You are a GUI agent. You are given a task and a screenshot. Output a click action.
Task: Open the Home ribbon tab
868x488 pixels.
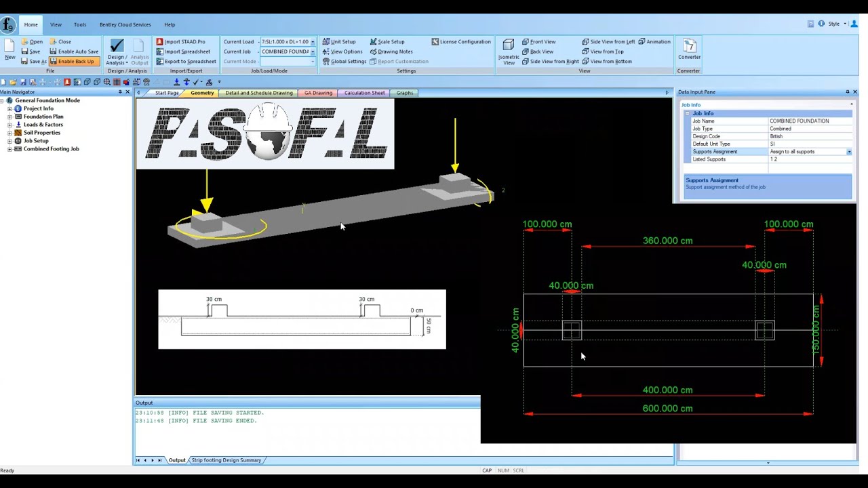click(31, 24)
